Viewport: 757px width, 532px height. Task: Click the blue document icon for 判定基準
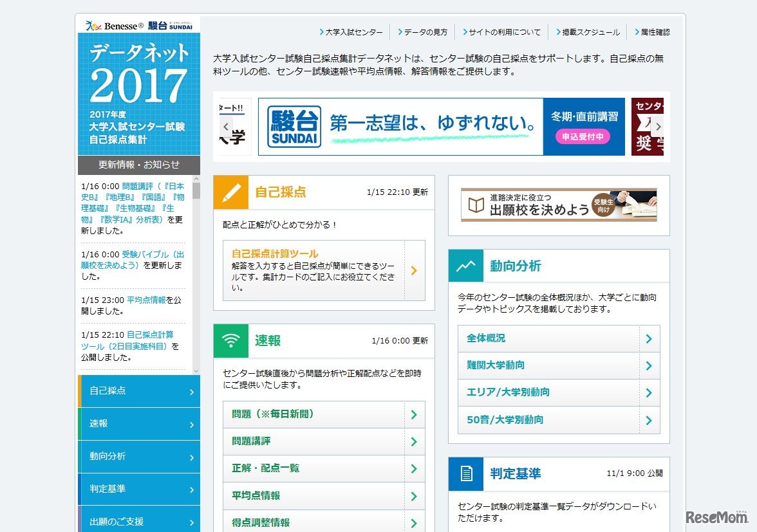466,473
